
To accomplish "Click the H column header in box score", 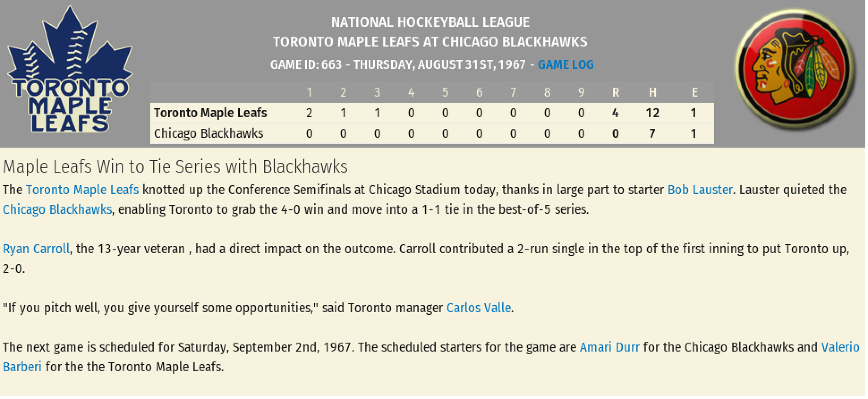I will point(652,93).
